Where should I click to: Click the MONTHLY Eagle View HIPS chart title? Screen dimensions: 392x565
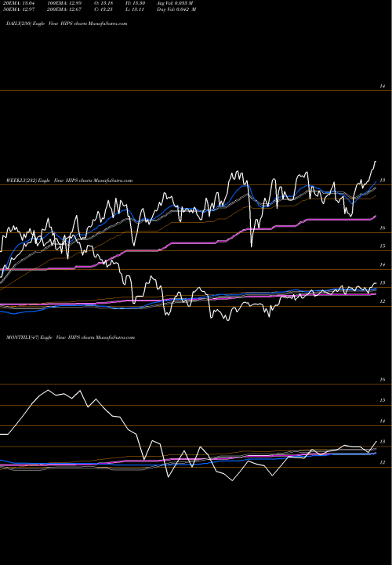click(71, 337)
